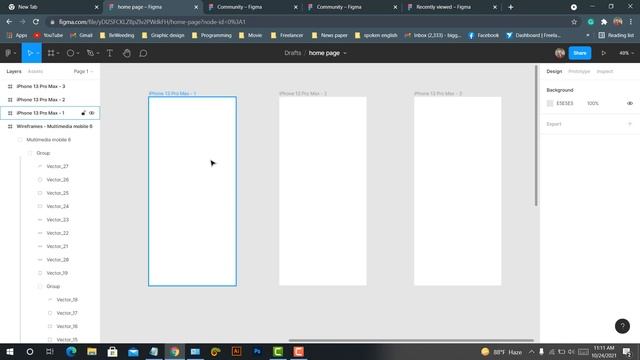This screenshot has width=640, height=360.
Task: Open the Move tool dropdown arrow
Action: tap(38, 53)
